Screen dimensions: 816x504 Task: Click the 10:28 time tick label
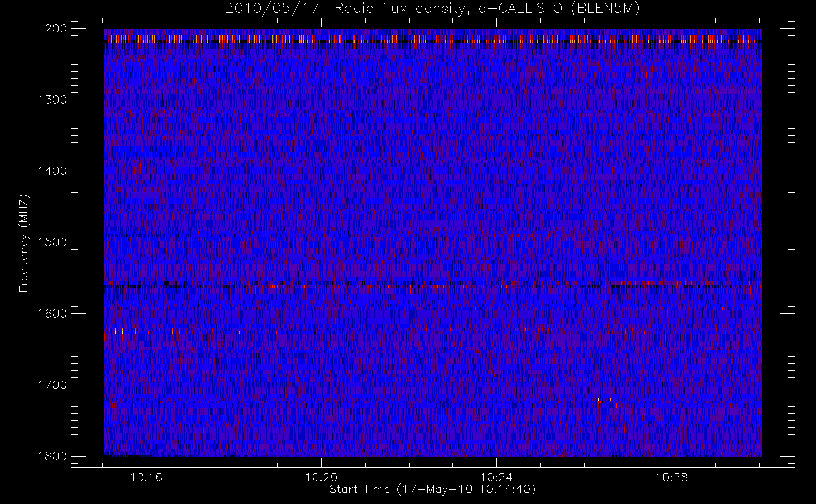tap(672, 477)
